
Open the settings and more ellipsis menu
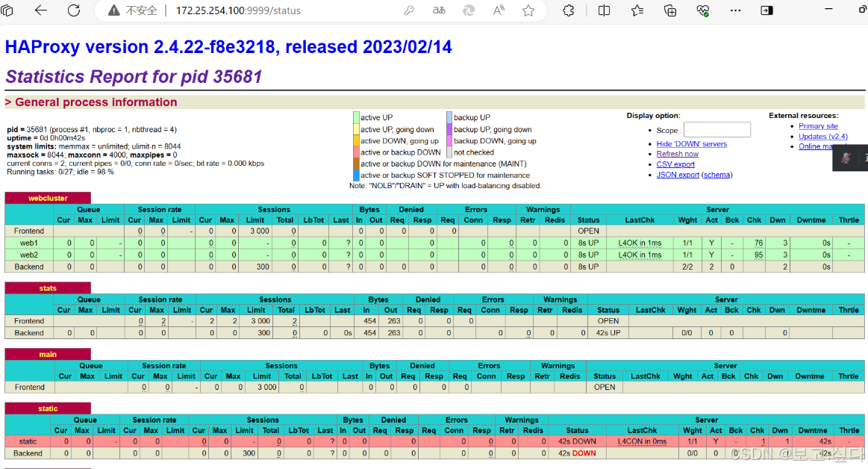(x=735, y=10)
